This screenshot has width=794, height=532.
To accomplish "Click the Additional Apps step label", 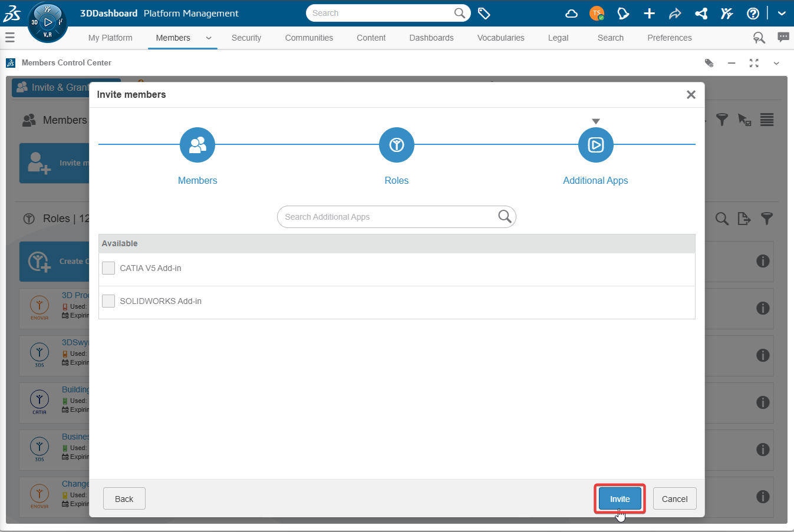I will [595, 180].
